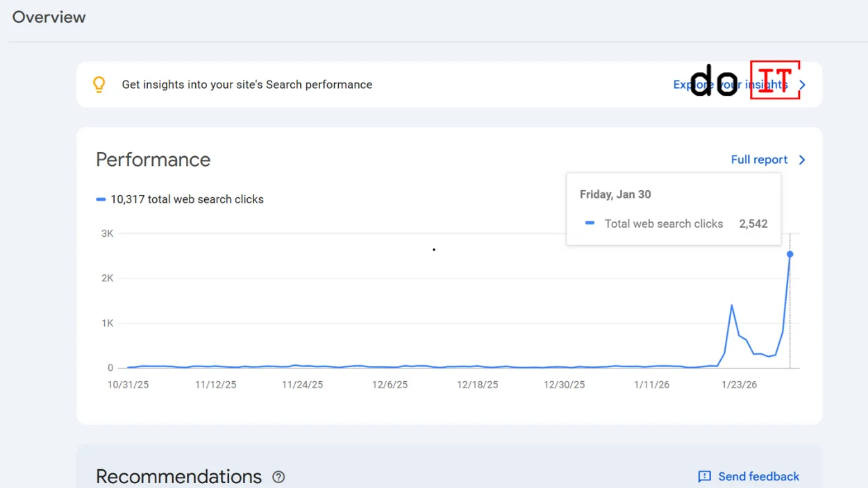Click the red IT logo box

click(775, 80)
